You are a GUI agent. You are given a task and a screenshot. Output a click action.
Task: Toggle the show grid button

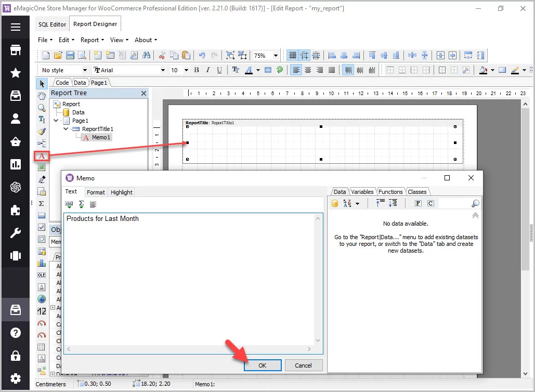pos(293,56)
